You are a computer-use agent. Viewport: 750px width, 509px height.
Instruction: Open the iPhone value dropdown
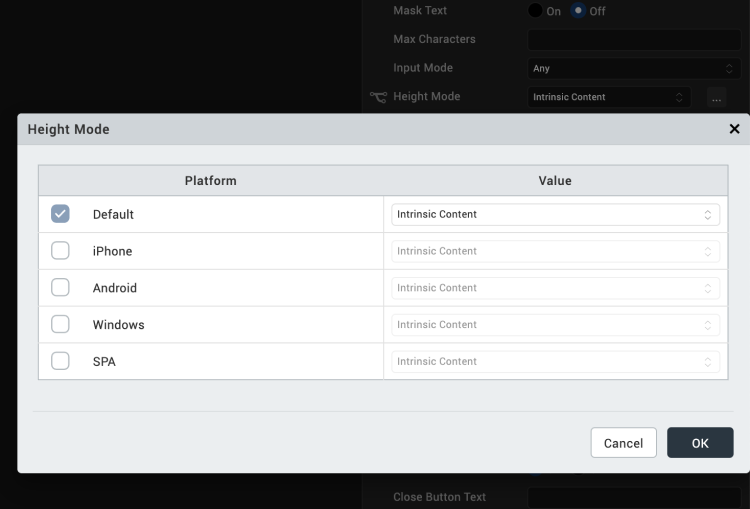click(x=555, y=251)
